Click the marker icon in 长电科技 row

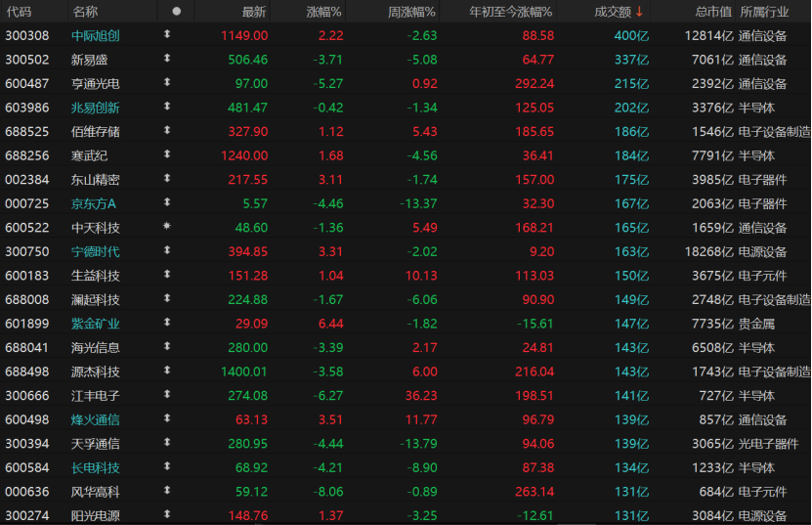pyautogui.click(x=167, y=466)
